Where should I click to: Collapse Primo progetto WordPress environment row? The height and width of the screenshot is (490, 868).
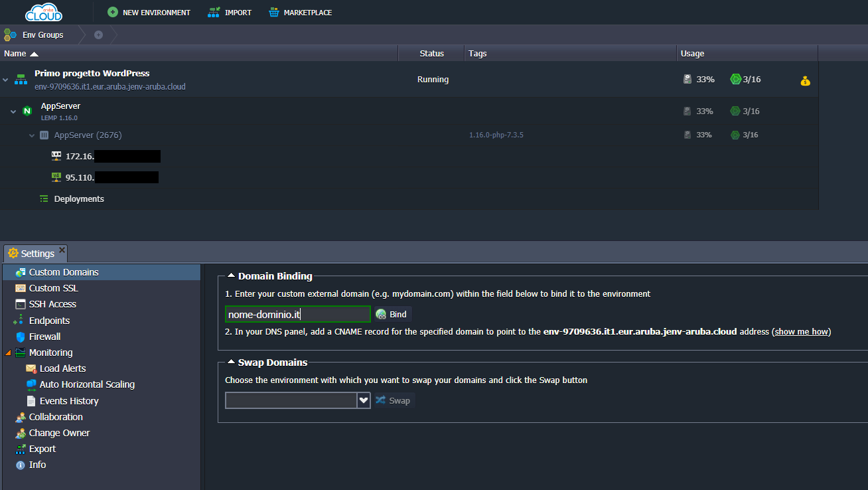(x=6, y=80)
